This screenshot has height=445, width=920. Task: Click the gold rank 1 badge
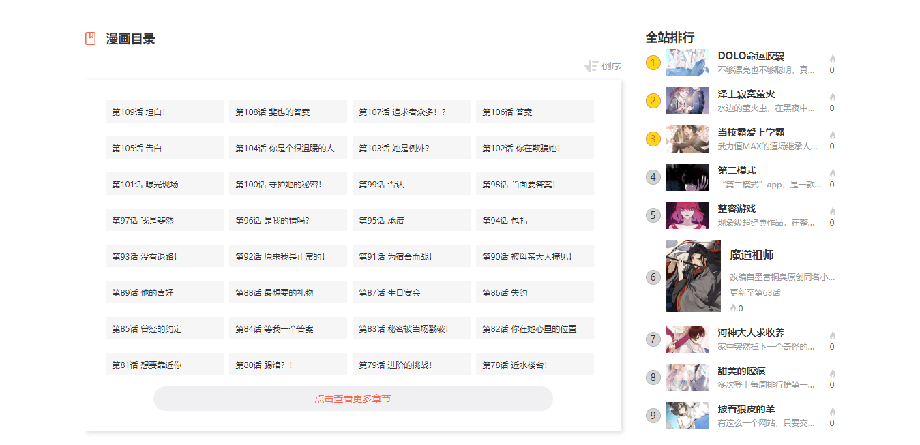[x=653, y=62]
